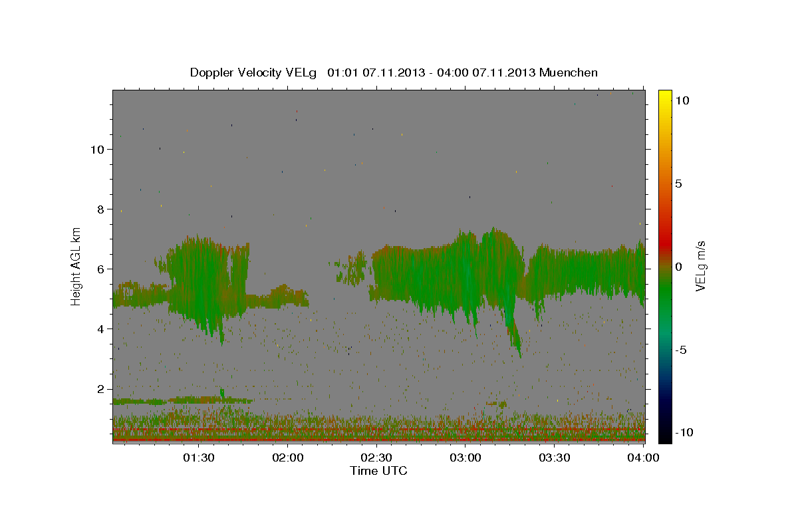This screenshot has height=532, width=798.
Task: Click the height axis label 6
Action: click(101, 269)
